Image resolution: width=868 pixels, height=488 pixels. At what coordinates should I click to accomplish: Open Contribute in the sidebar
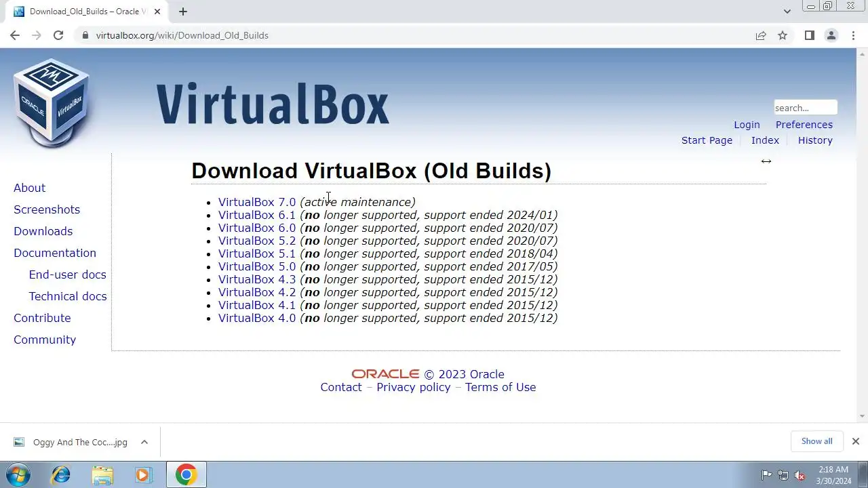click(x=42, y=318)
